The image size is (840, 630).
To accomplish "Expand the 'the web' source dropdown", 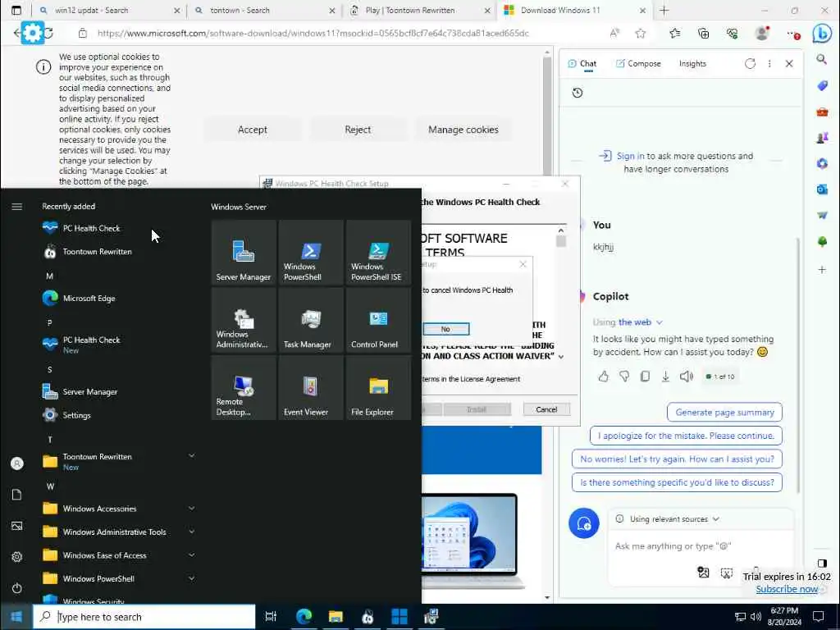I will (641, 322).
